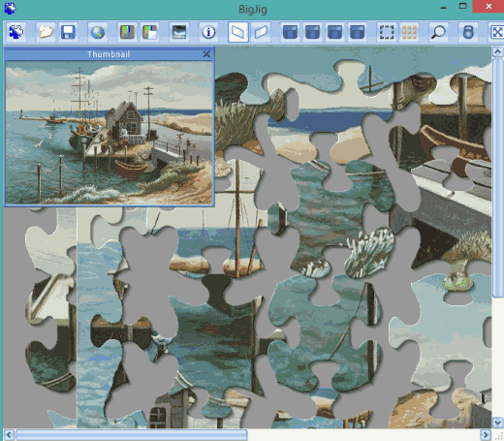Click the horizontal scrollbar thumb
Screen dimensions: 504x441
132,435
